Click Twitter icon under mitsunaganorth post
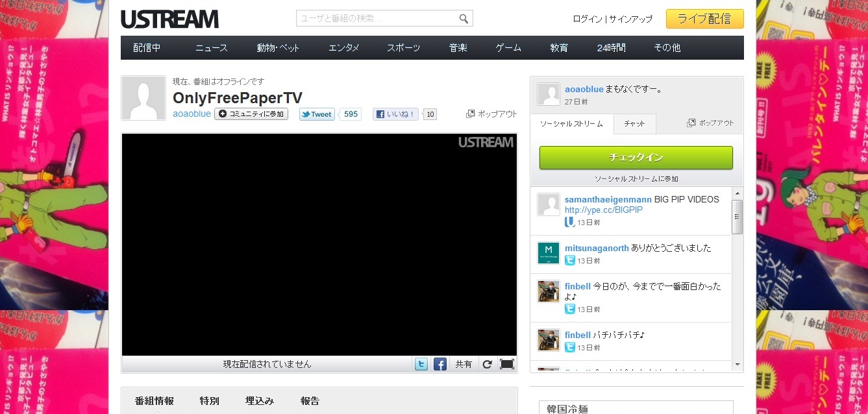Screen dimensions: 868x414 click(570, 260)
